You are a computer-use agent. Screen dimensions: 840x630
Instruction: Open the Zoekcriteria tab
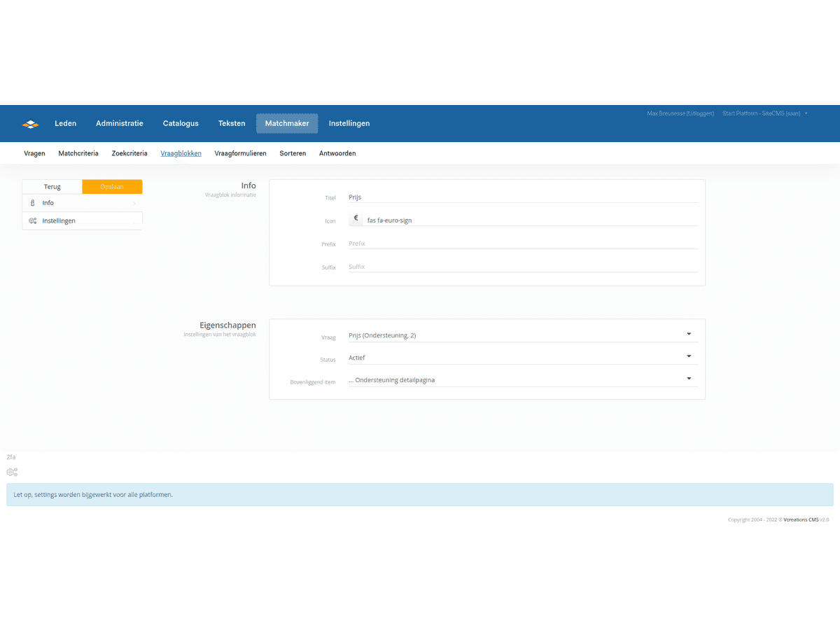coord(129,153)
